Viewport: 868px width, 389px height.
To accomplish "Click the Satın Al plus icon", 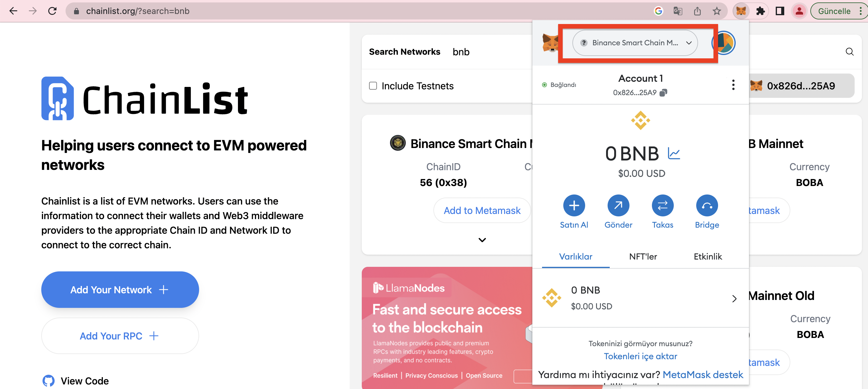I will click(574, 205).
